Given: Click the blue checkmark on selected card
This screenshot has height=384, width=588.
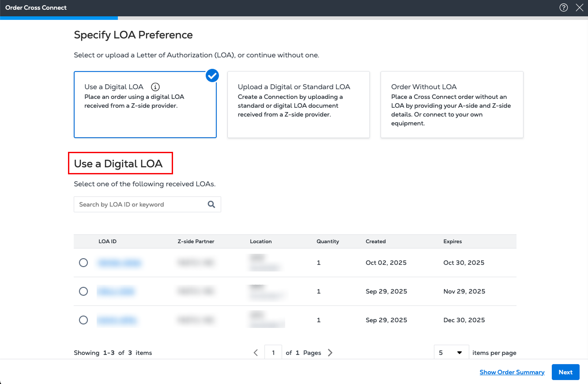Looking at the screenshot, I should click(x=212, y=76).
